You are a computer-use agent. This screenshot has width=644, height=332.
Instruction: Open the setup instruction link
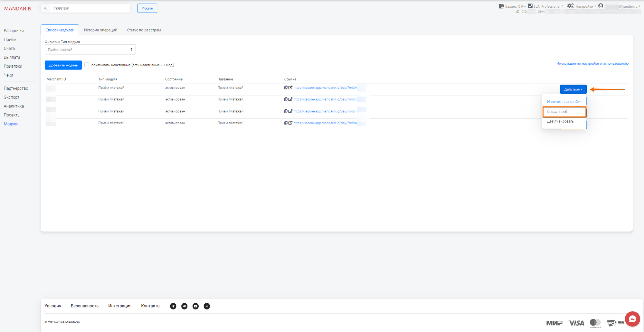(x=592, y=64)
